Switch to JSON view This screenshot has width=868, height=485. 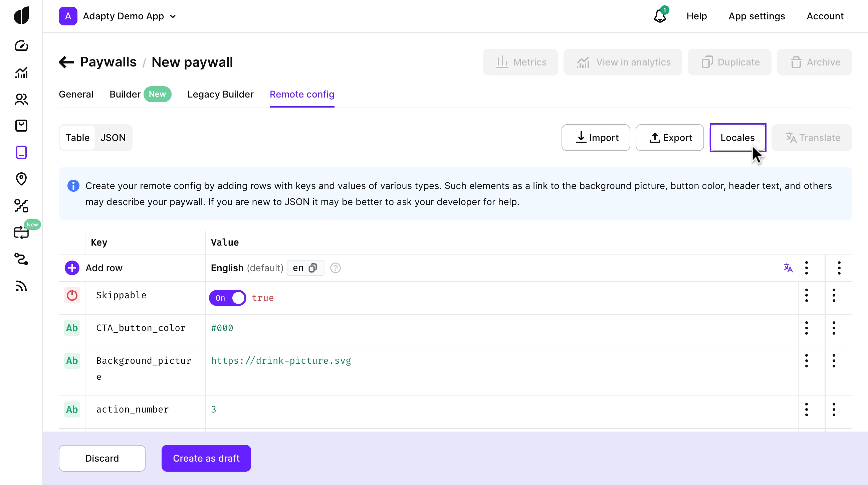113,138
